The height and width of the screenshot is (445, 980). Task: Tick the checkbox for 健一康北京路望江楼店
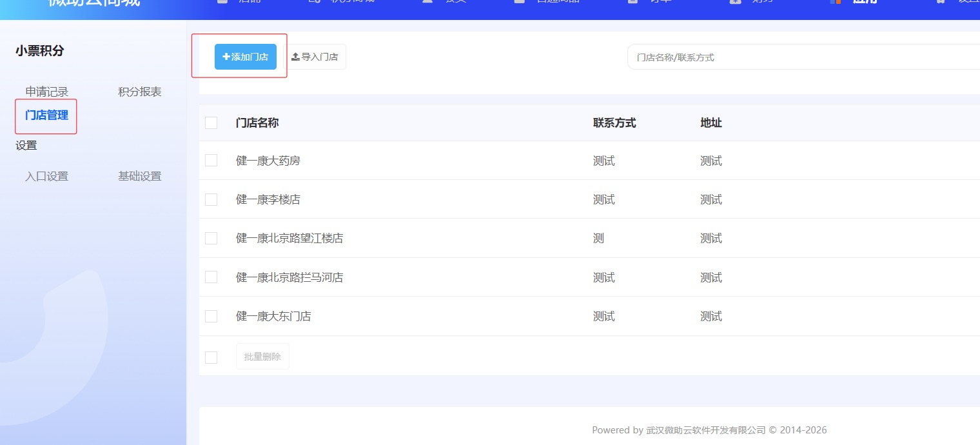211,238
